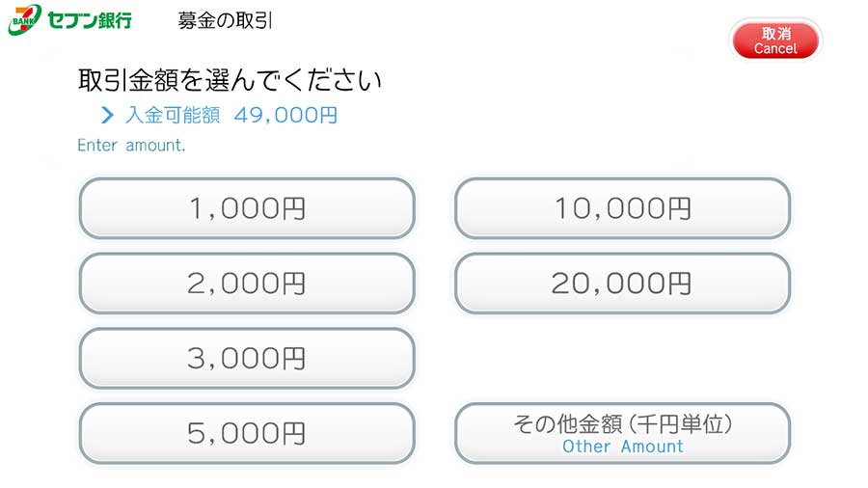Click the 'Enter amount.' instruction text

point(131,146)
